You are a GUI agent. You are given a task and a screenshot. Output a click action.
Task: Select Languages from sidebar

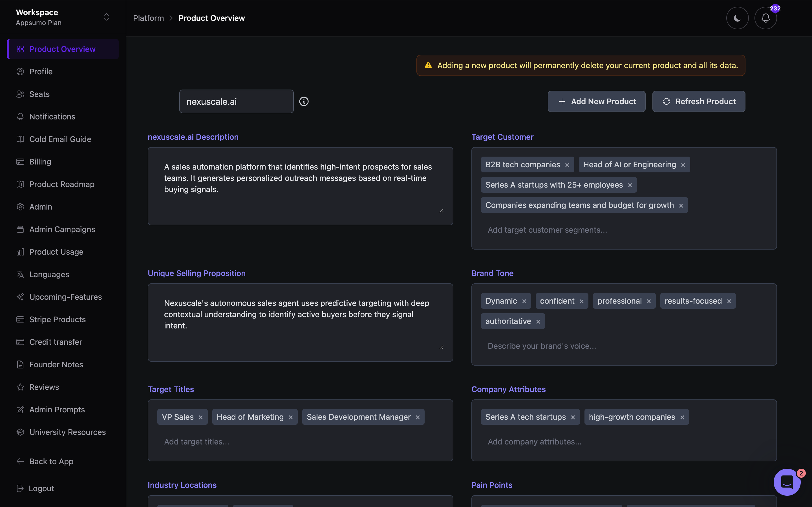tap(49, 274)
